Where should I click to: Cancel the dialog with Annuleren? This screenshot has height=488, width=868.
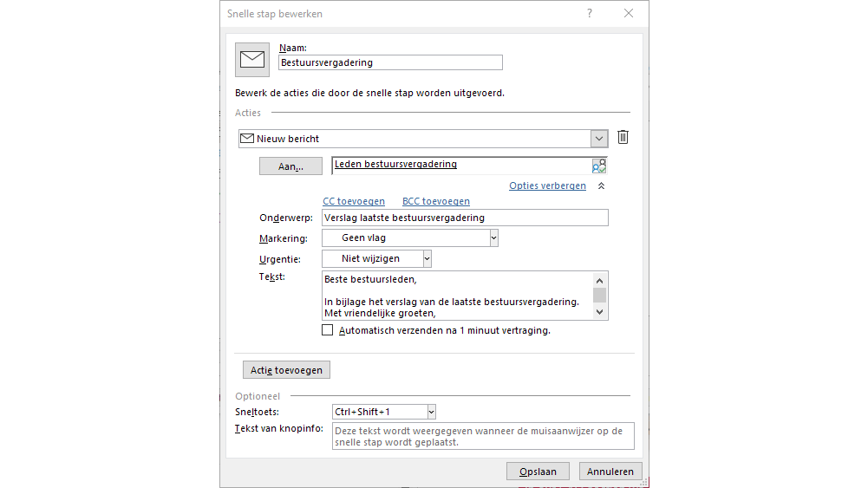(x=611, y=472)
